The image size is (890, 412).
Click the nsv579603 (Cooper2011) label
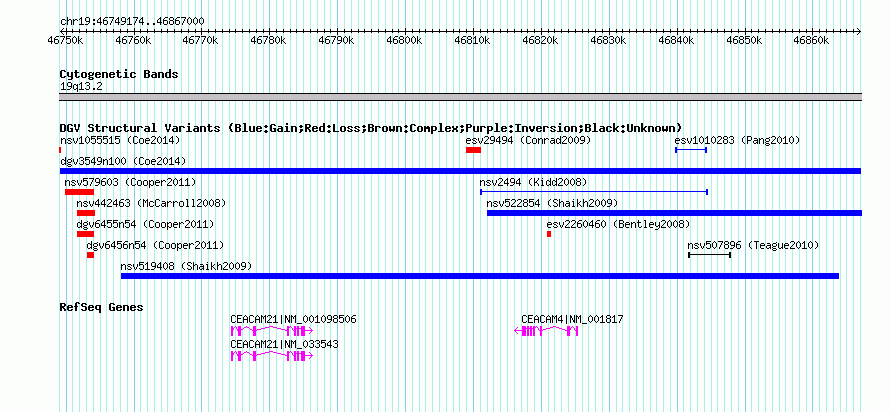point(130,182)
